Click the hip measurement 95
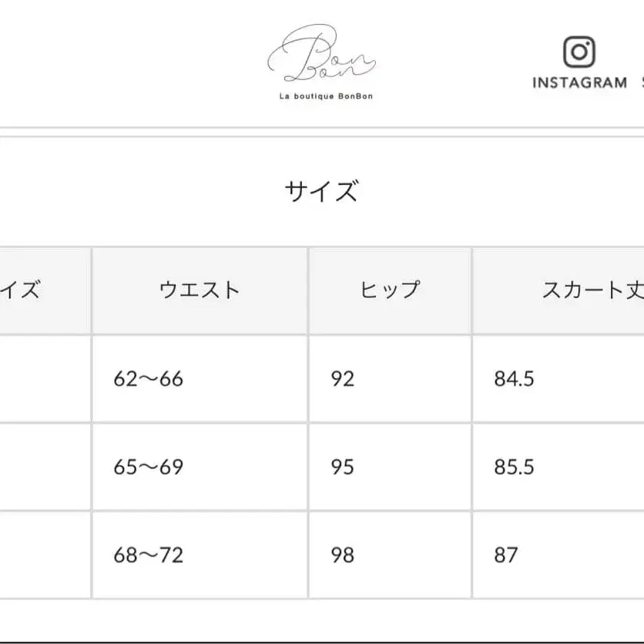Viewport: 644px width, 644px height. [x=344, y=466]
